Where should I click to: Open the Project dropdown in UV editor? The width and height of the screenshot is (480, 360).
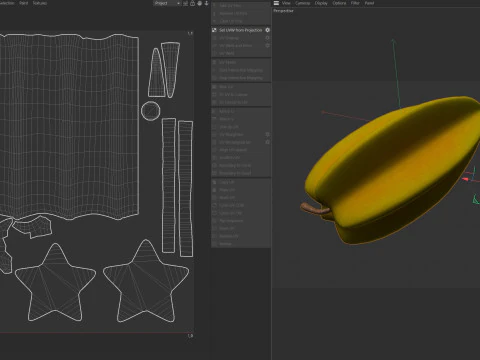click(167, 3)
